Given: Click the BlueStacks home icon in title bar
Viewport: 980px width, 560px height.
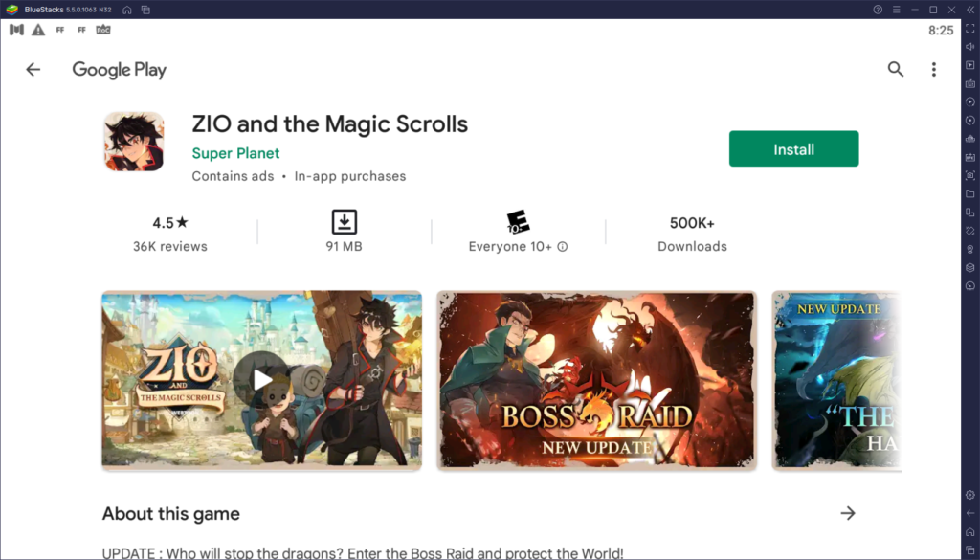Looking at the screenshot, I should [x=127, y=9].
